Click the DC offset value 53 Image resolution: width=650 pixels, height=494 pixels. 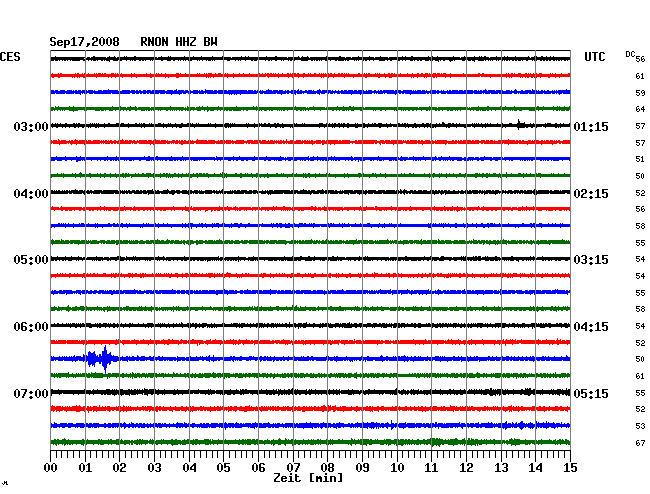click(640, 426)
